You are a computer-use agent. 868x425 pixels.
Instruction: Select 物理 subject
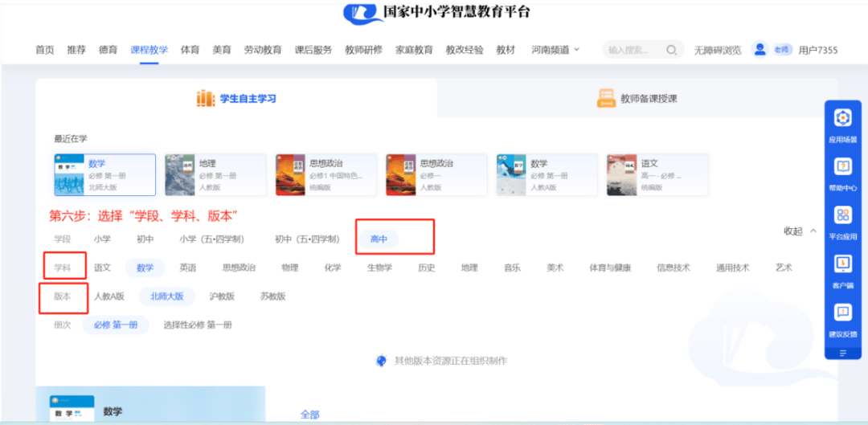coord(289,268)
